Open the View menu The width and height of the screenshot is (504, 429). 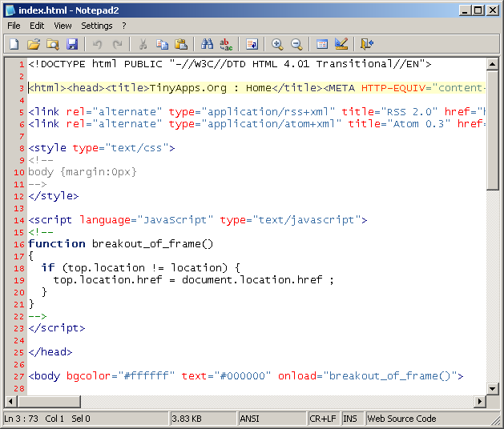pos(62,26)
